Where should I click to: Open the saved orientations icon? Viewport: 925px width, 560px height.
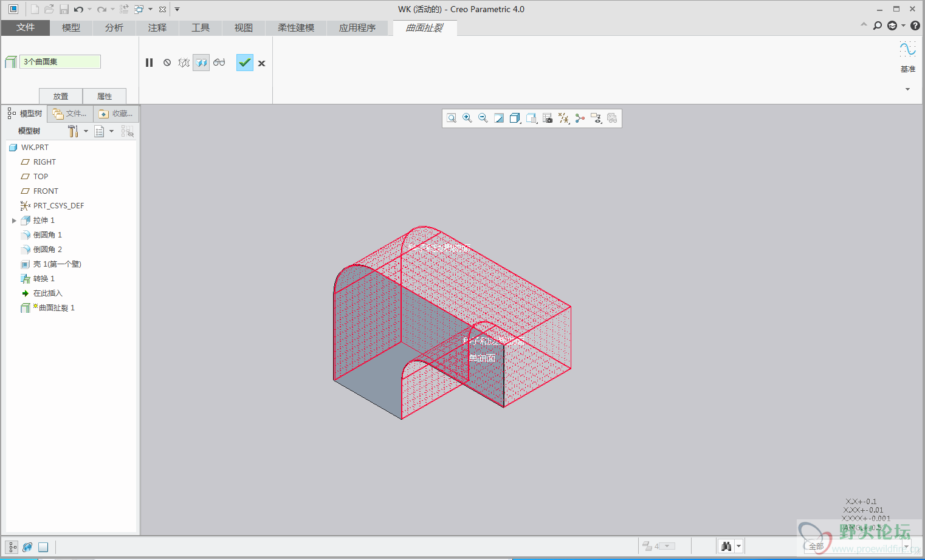pos(532,118)
